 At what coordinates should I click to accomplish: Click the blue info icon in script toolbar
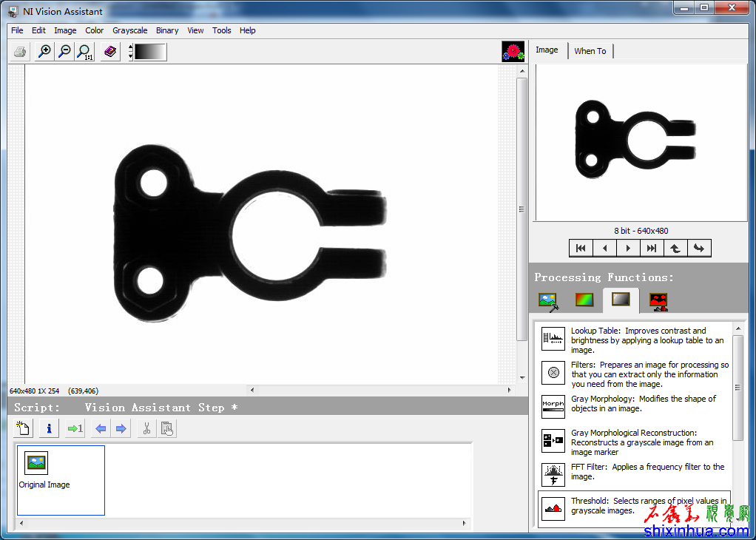pos(49,428)
